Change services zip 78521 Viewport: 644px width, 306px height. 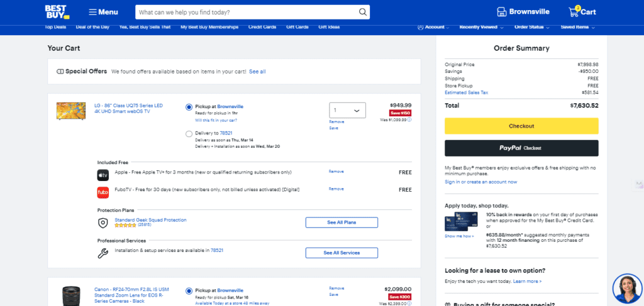(x=217, y=250)
